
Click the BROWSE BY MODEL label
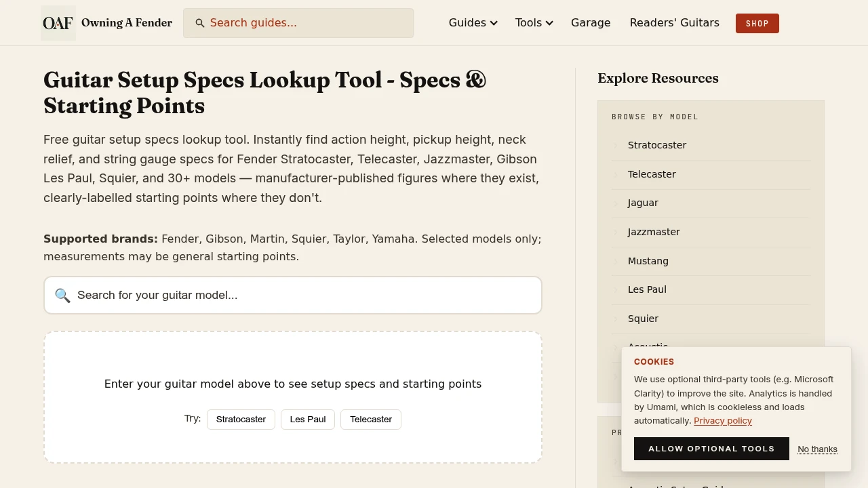(x=655, y=117)
